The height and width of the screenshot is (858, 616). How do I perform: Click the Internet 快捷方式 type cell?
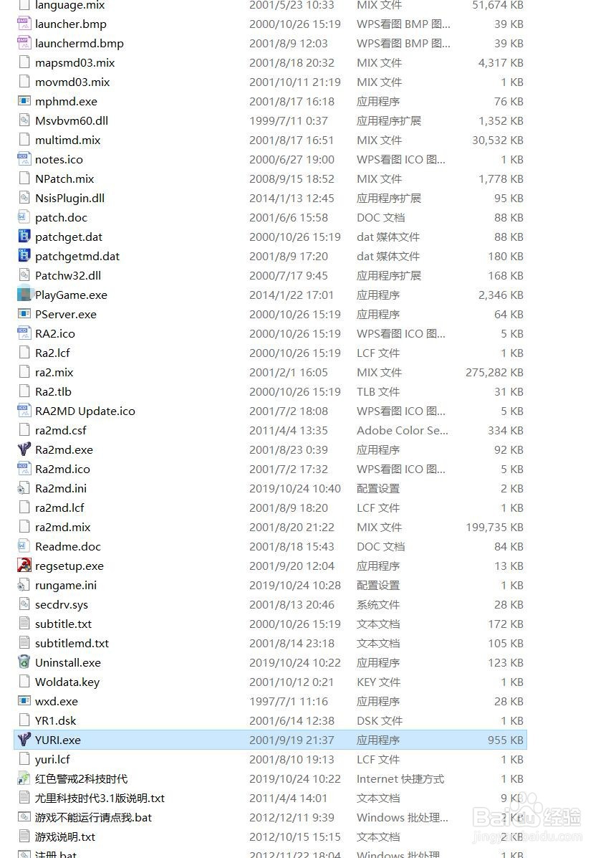point(400,778)
